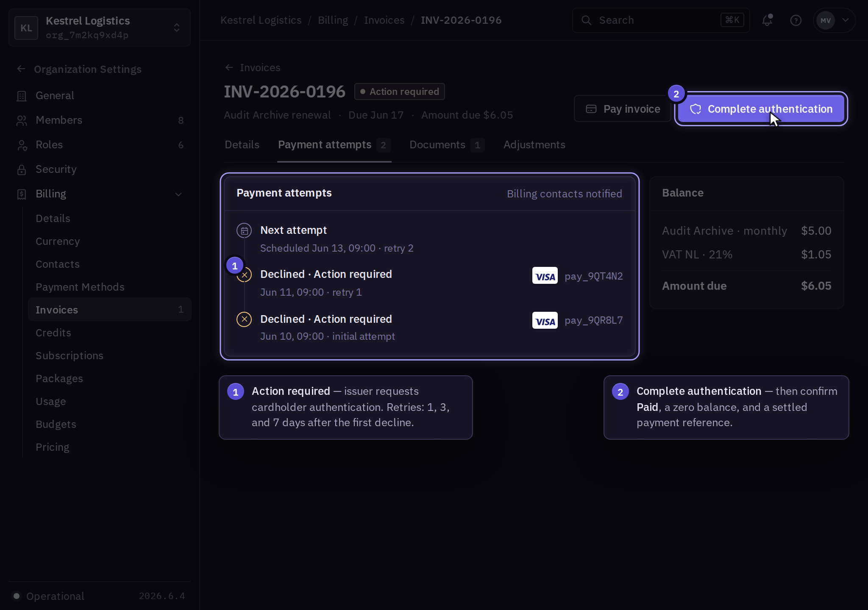Switch to the Details tab

242,145
